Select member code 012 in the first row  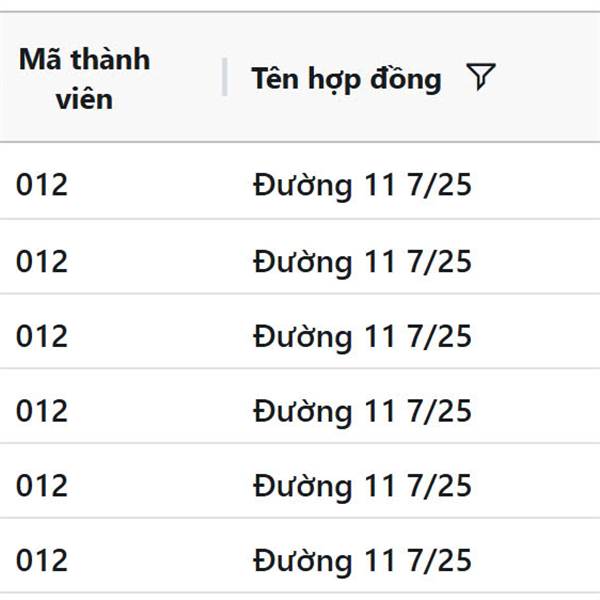(42, 185)
